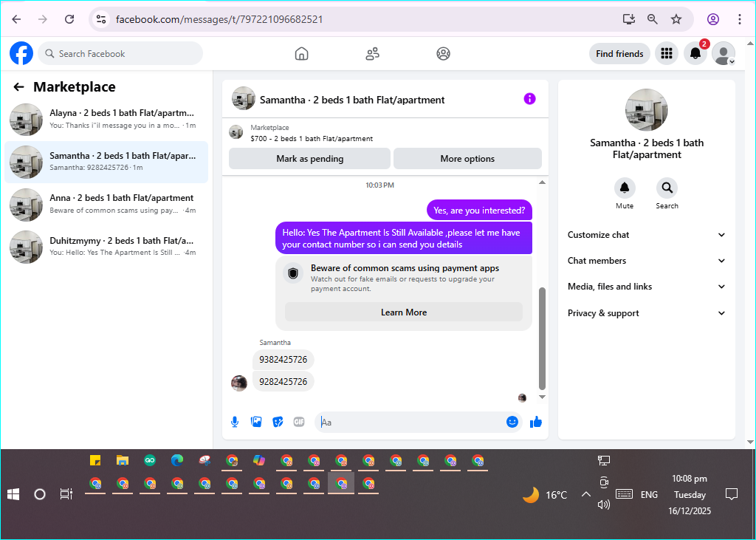This screenshot has height=540, width=756.
Task: Click the install app icon in the address bar
Action: pos(628,19)
